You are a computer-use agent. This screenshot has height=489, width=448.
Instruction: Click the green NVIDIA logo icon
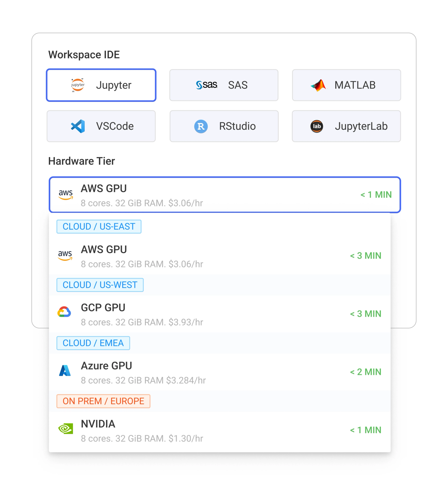[66, 429]
